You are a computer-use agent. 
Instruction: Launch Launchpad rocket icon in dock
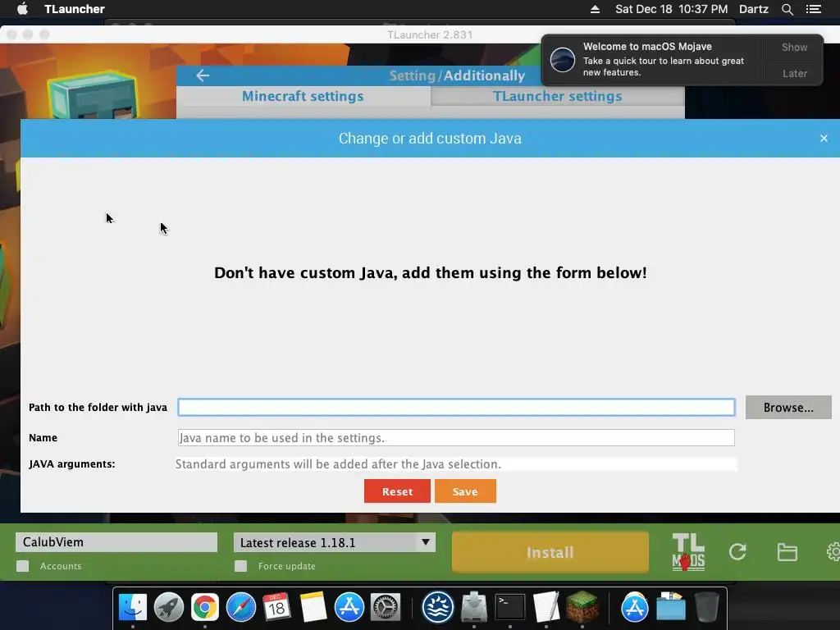(169, 608)
